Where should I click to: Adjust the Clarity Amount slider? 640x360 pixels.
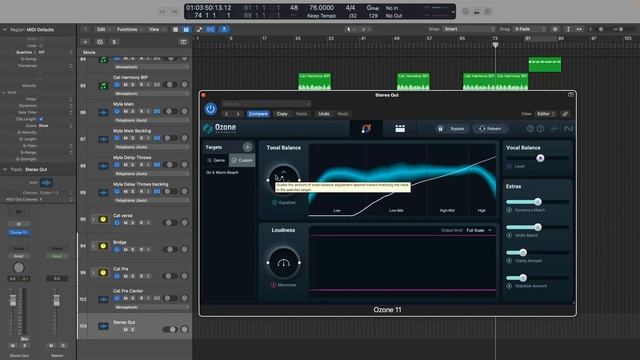click(538, 252)
